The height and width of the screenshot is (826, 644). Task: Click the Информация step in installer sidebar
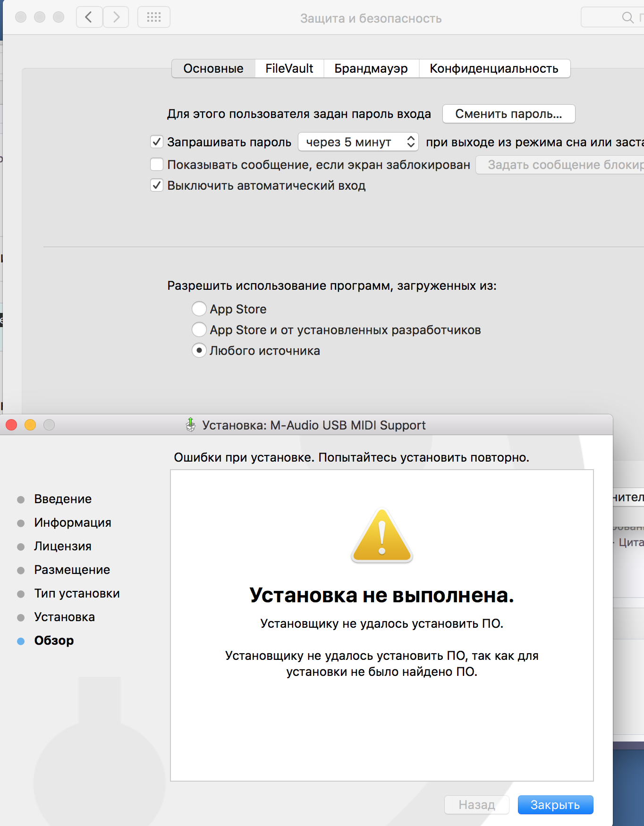tap(73, 523)
